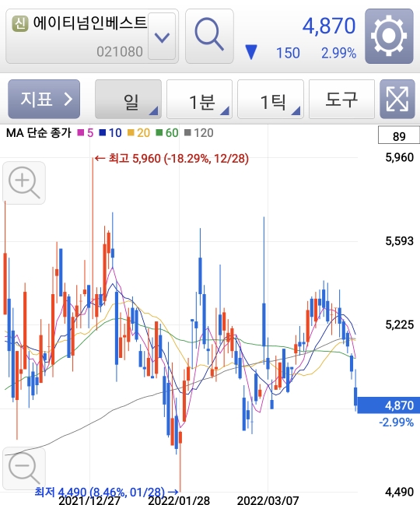The image size is (420, 505).
Task: Click the MA 60 green swatch
Action: 159,133
